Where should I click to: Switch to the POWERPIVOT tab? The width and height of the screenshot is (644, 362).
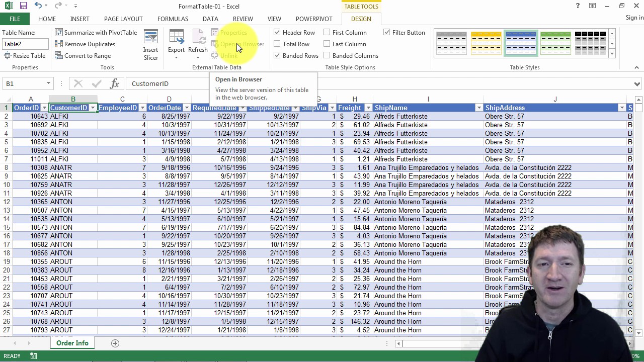click(x=314, y=19)
